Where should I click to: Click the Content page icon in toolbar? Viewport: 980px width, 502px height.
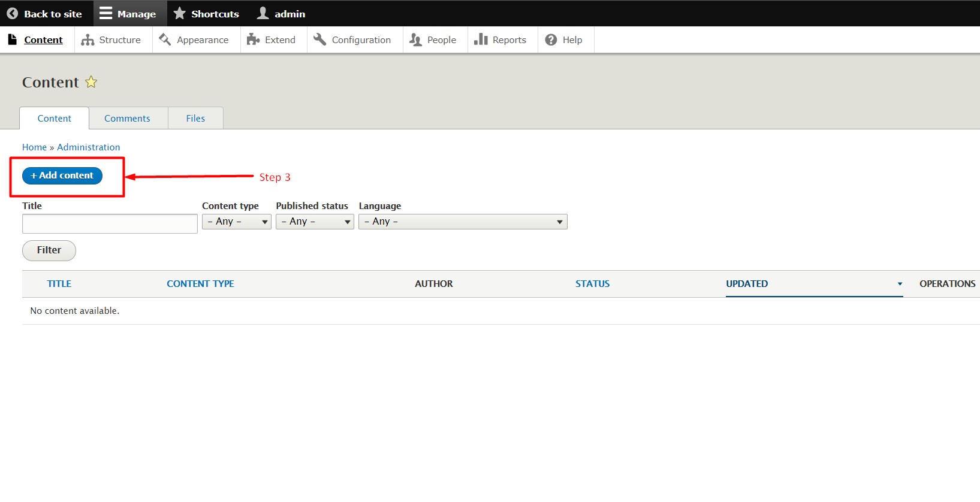[x=12, y=40]
